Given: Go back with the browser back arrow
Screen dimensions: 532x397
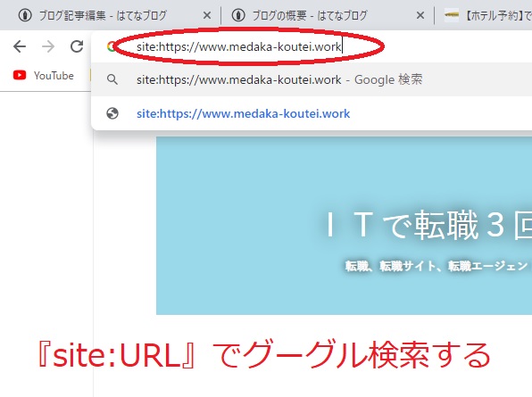Looking at the screenshot, I should point(20,46).
